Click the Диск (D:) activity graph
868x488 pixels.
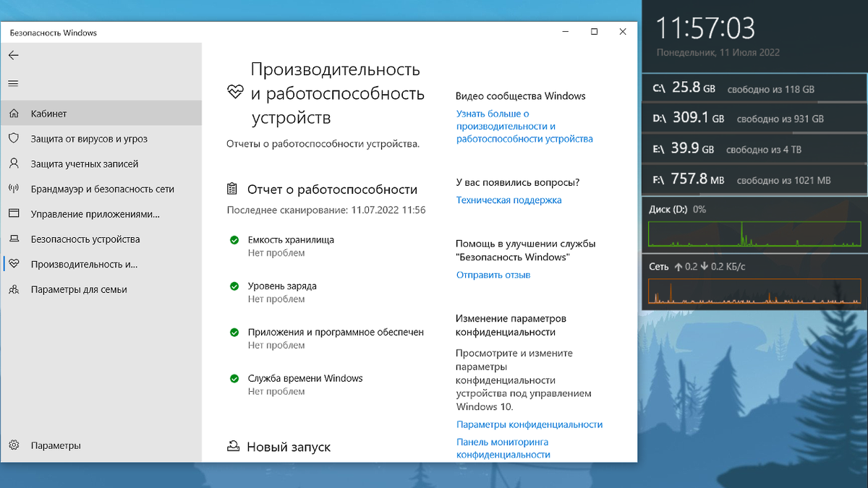755,234
